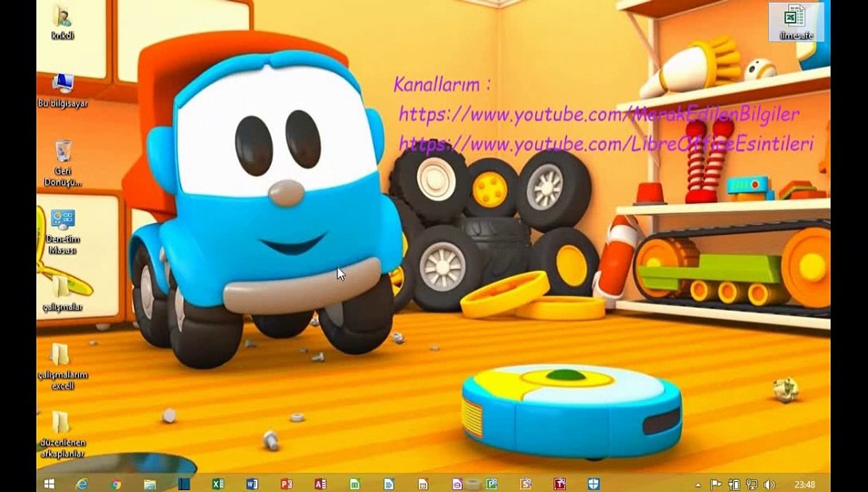
Task: Open Google Chrome from the taskbar
Action: pyautogui.click(x=116, y=484)
